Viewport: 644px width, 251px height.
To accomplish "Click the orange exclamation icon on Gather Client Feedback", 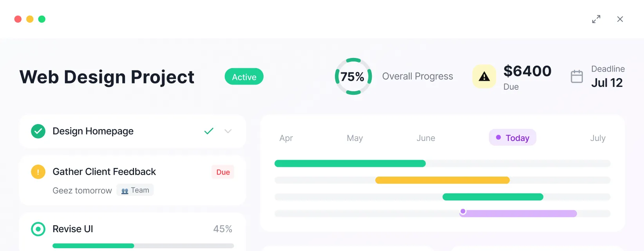I will point(38,172).
